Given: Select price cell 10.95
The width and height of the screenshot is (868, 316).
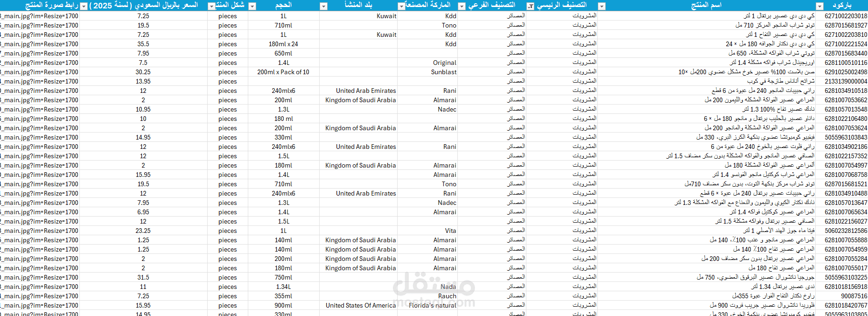Looking at the screenshot, I should (x=143, y=109).
